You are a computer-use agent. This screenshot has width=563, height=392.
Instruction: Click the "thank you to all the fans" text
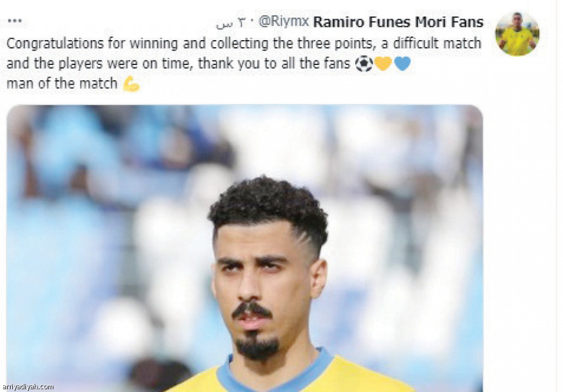tap(274, 64)
